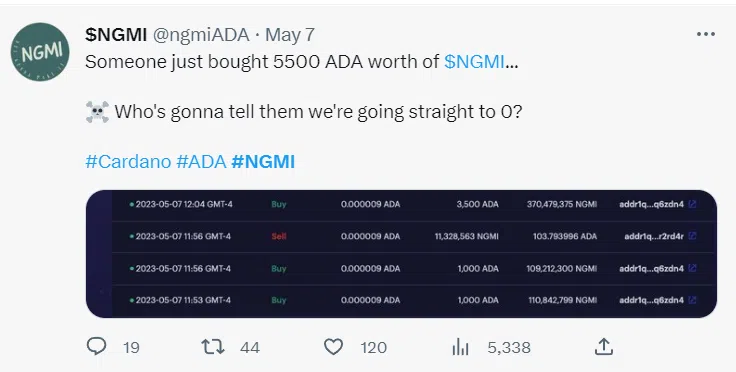The image size is (736, 372).
Task: Click the 19 replies count
Action: pyautogui.click(x=131, y=348)
